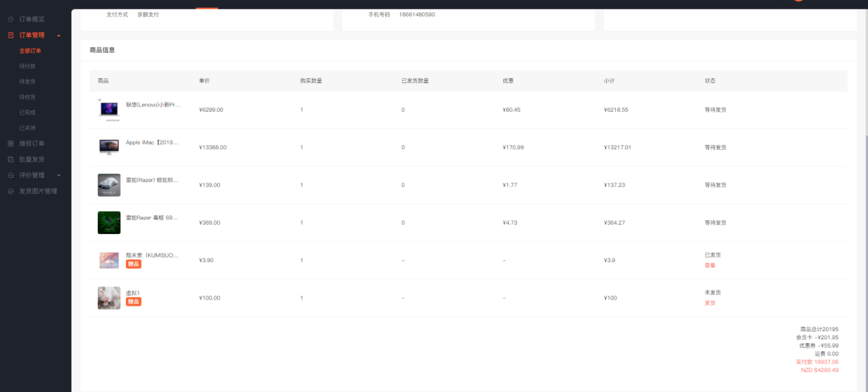Open the green Razer 毒蝰 thumbnail
The image size is (868, 392).
click(109, 222)
